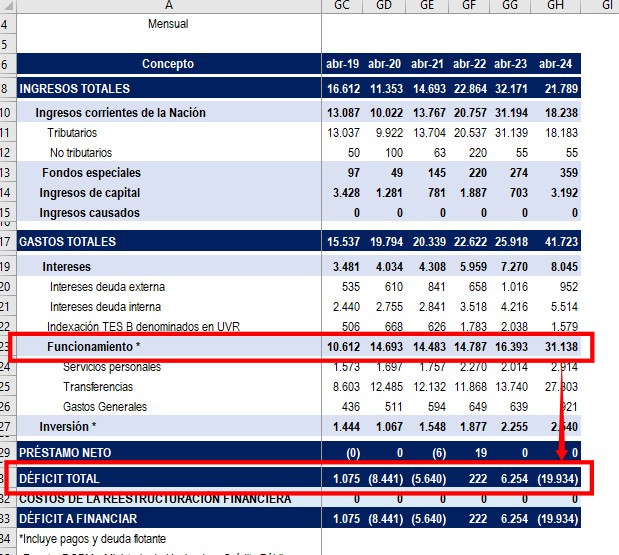Select the 'Intereses' bold label cell
This screenshot has width=619, height=555.
(169, 266)
